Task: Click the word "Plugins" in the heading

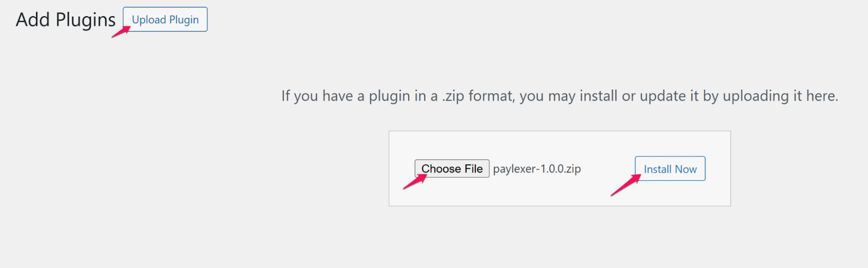Action: 86,19
